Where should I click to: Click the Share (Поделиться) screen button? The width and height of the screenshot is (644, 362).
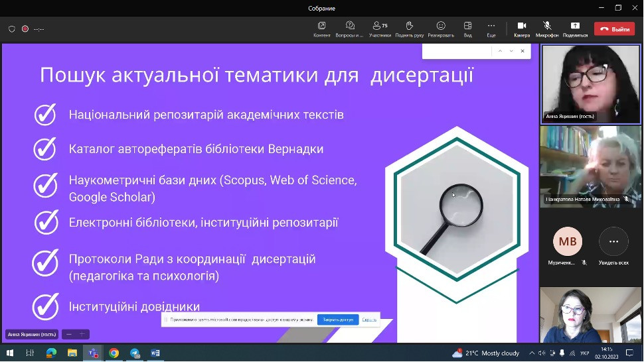[575, 30]
